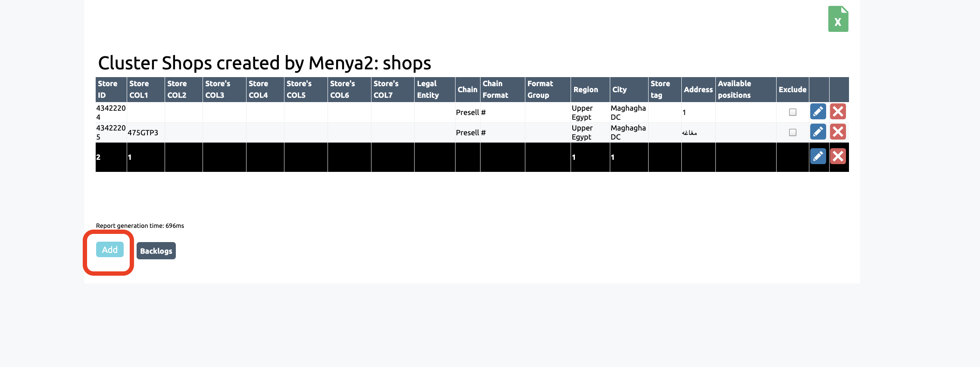Click the Add button
980x367 pixels.
(x=109, y=250)
